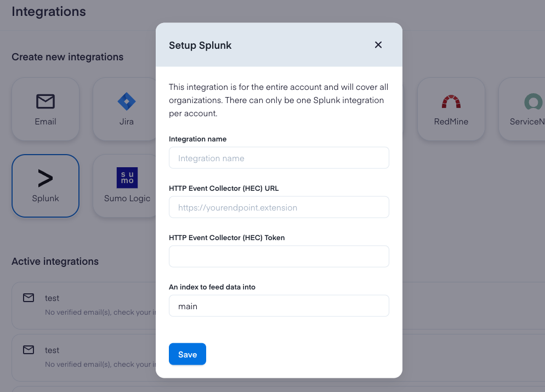Click the 'Active integrations' heading
This screenshot has width=545, height=392.
(55, 262)
